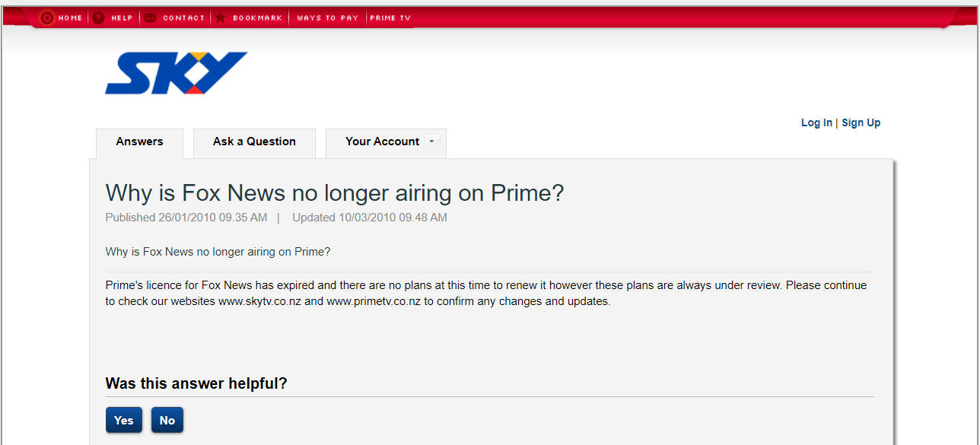Click the Bookmark star icon
Screen dimensions: 980x445
tap(220, 17)
